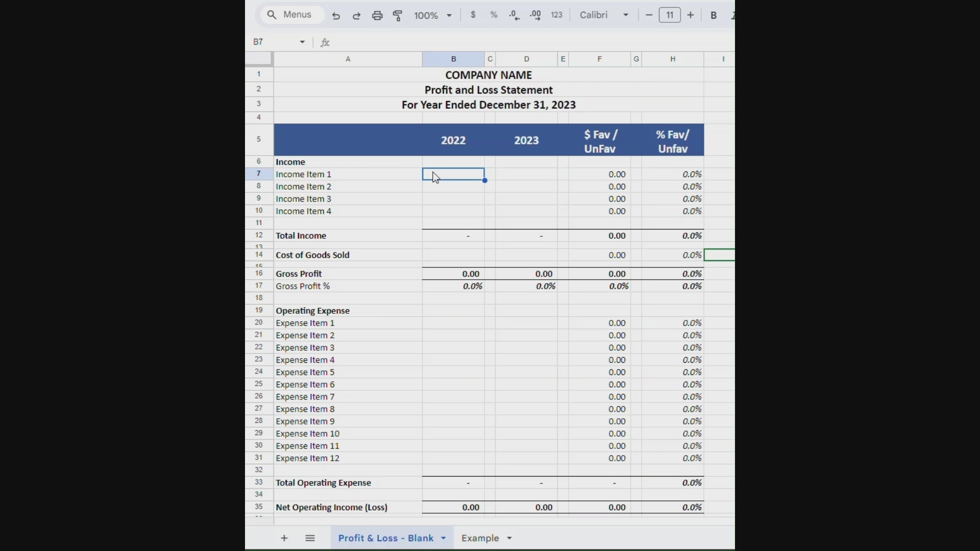Open the 123 more formats menu
This screenshot has height=551, width=980.
[x=556, y=15]
